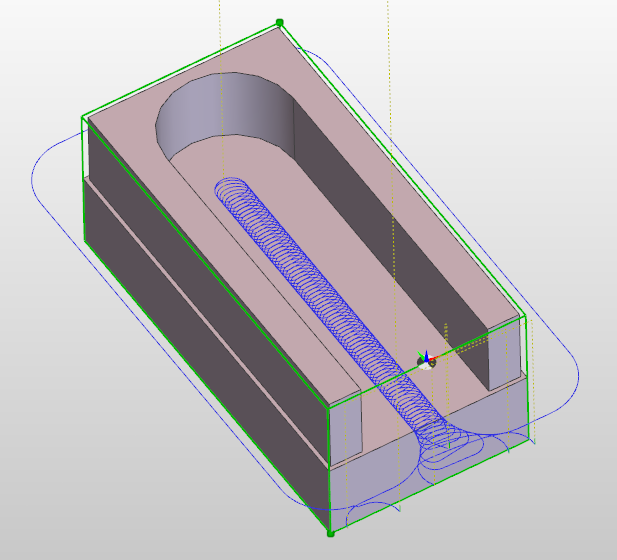
Task: Click the left vertical green stock edge
Action: coord(83,180)
